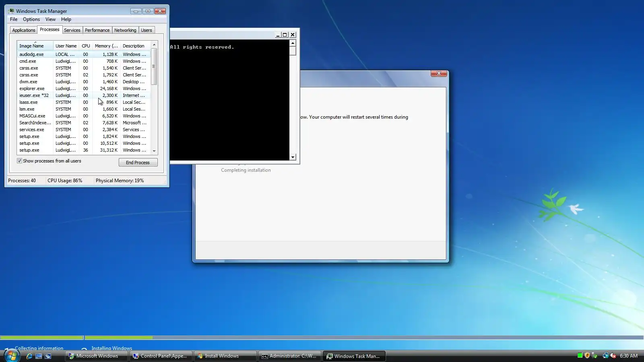Viewport: 644px width, 362px height.
Task: Click the muted volume speaker tray icon
Action: coord(613,356)
